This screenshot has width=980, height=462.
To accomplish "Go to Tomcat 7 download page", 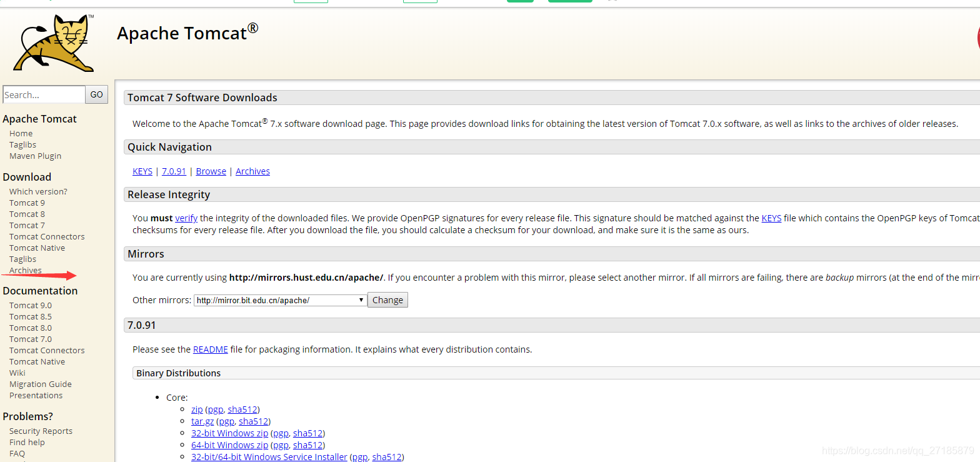I will [x=27, y=225].
